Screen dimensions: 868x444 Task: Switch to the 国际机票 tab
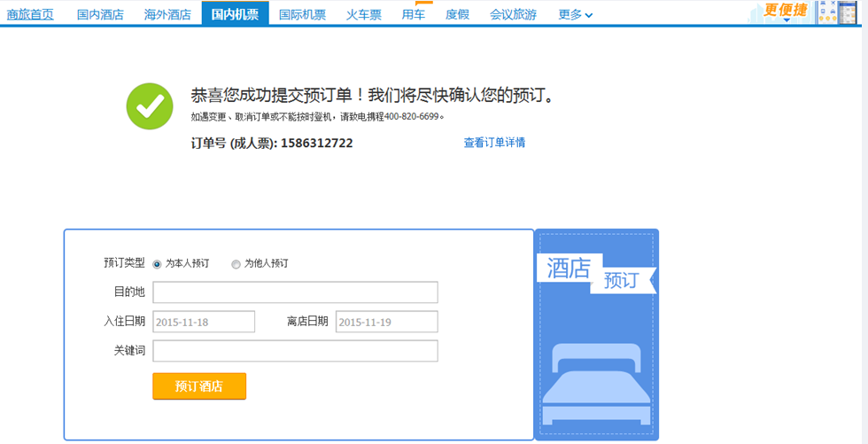[x=302, y=15]
